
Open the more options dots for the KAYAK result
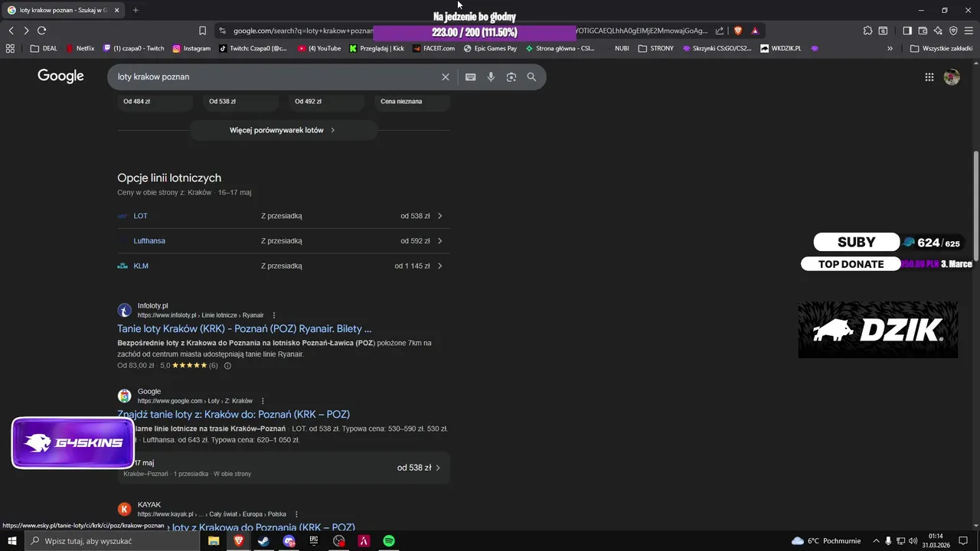point(296,514)
